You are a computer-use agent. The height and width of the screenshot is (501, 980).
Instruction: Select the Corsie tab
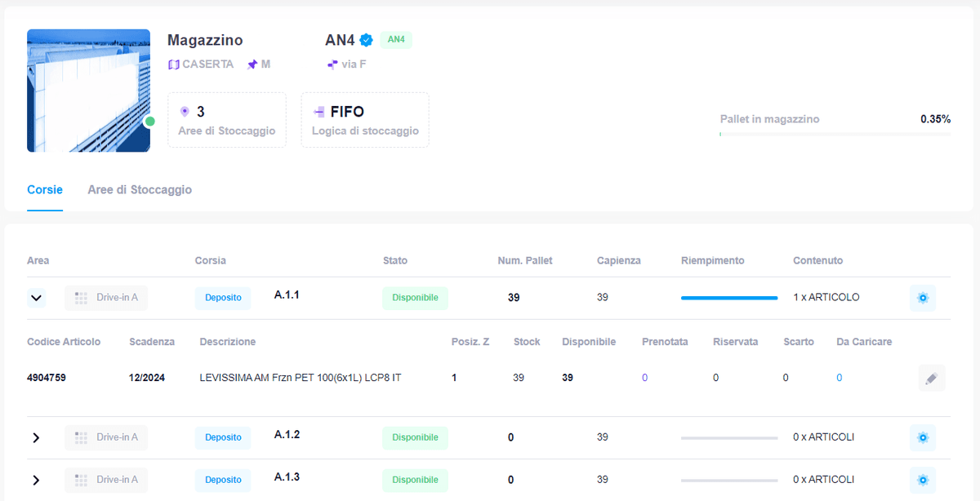(x=45, y=189)
